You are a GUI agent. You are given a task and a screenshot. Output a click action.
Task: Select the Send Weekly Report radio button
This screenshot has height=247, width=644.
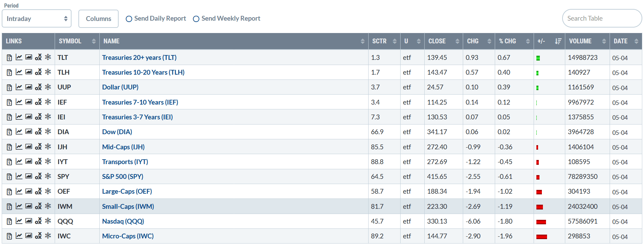coord(196,19)
